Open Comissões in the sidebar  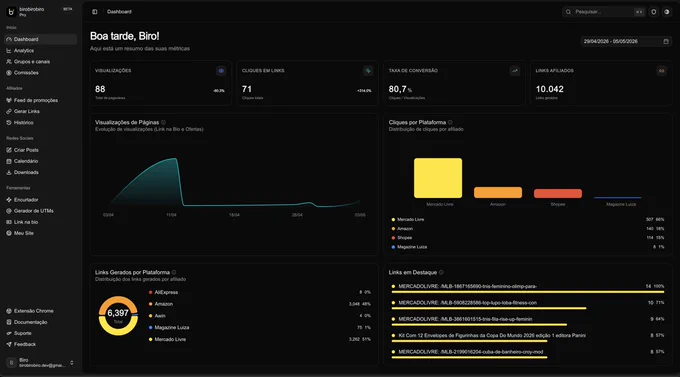(40, 73)
